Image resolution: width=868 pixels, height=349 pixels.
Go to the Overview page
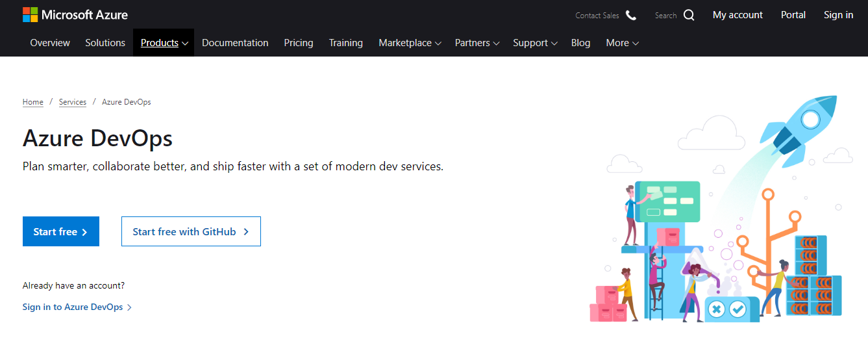pos(50,43)
